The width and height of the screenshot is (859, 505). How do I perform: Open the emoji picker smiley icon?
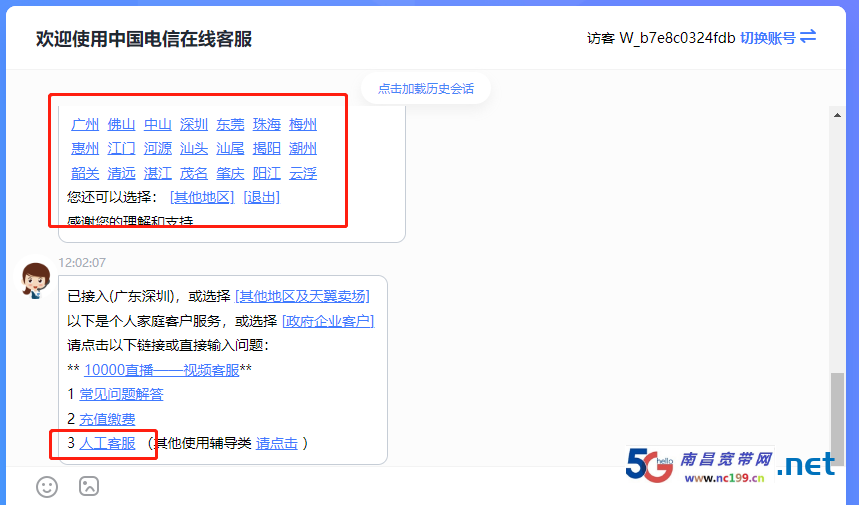click(47, 486)
